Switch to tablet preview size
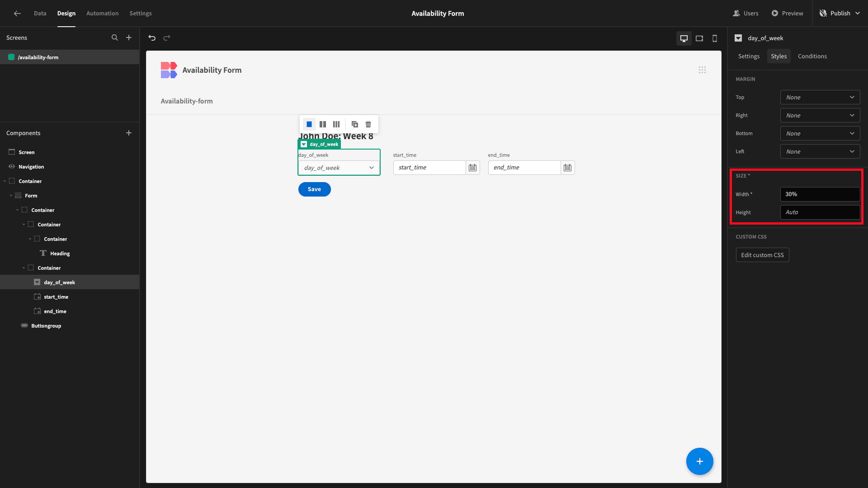This screenshot has height=488, width=868. [x=699, y=38]
